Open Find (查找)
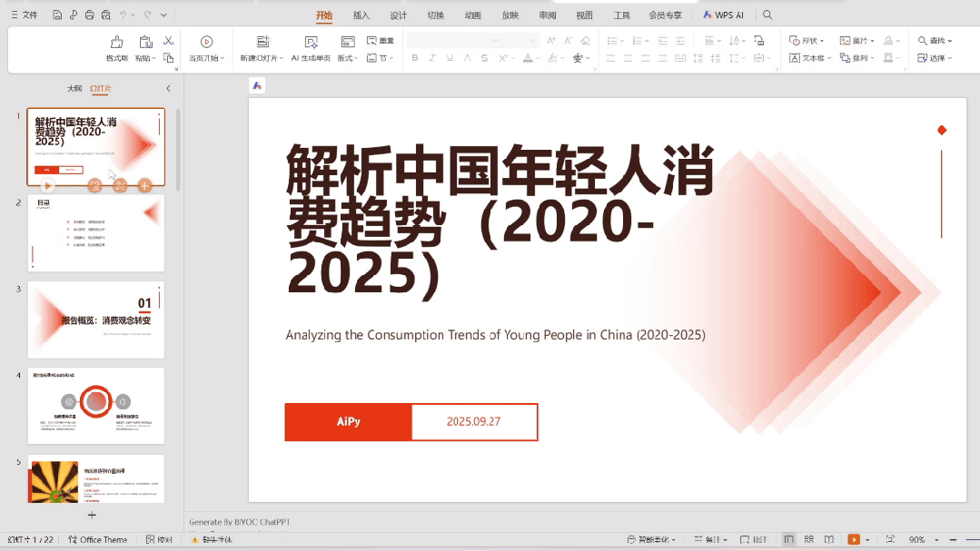The height and width of the screenshot is (551, 980). pos(935,40)
